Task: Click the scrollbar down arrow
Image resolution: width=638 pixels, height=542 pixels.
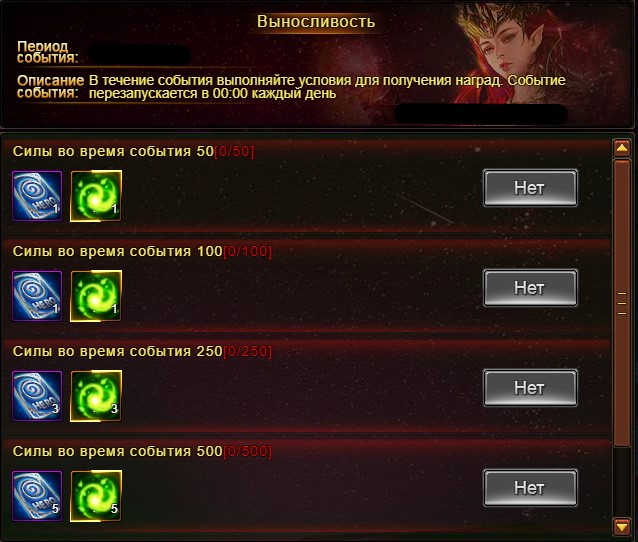Action: tap(622, 527)
